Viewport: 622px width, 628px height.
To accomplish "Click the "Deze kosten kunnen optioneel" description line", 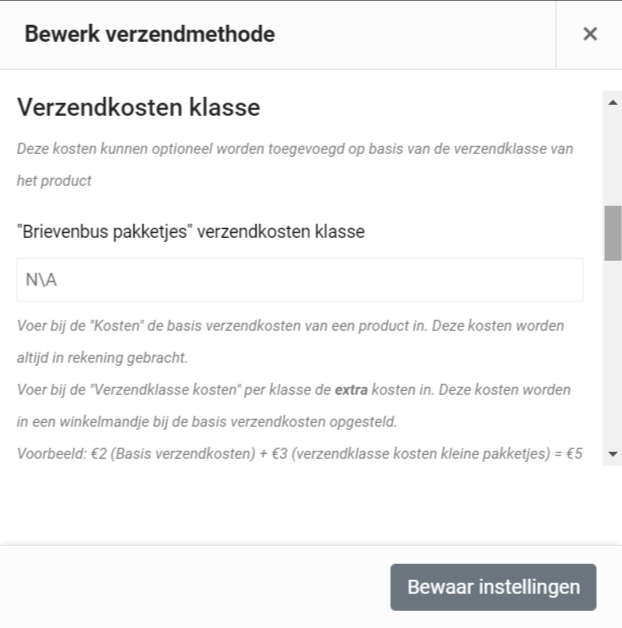I will click(295, 149).
